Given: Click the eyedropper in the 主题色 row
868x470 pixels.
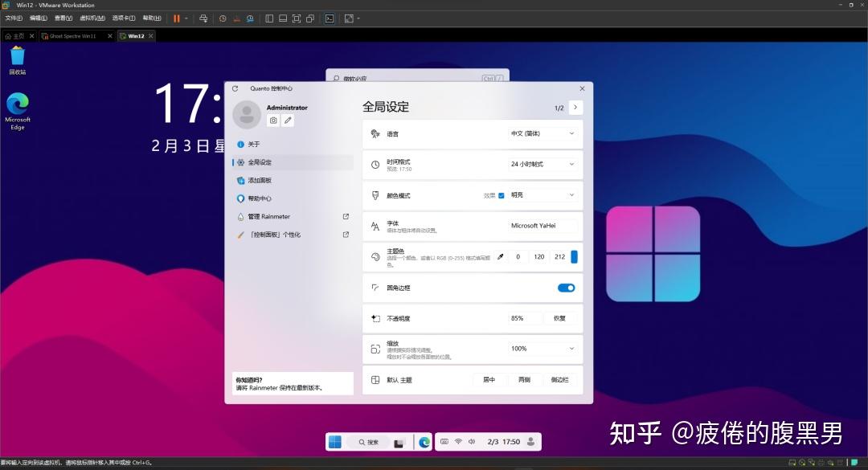Looking at the screenshot, I should [501, 256].
